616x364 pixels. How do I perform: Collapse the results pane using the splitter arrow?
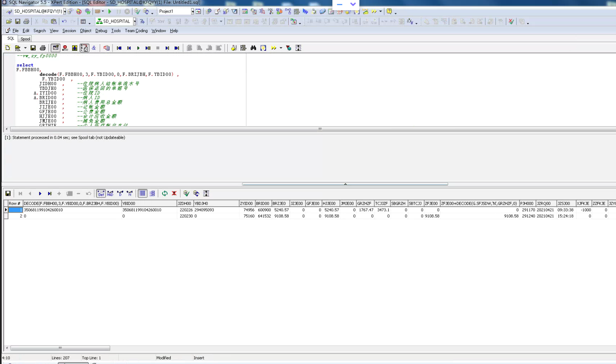(345, 184)
